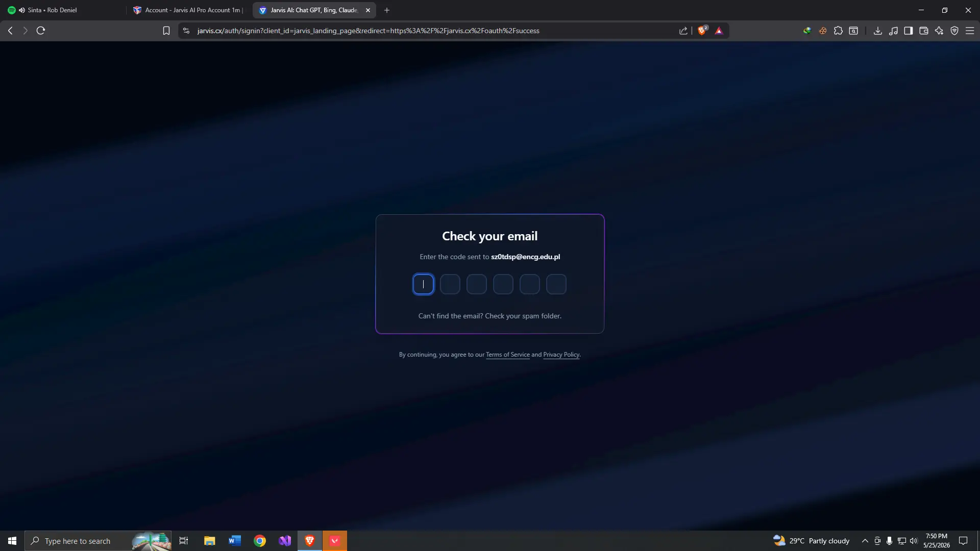Bookmark this page with bookmark icon

(166, 31)
